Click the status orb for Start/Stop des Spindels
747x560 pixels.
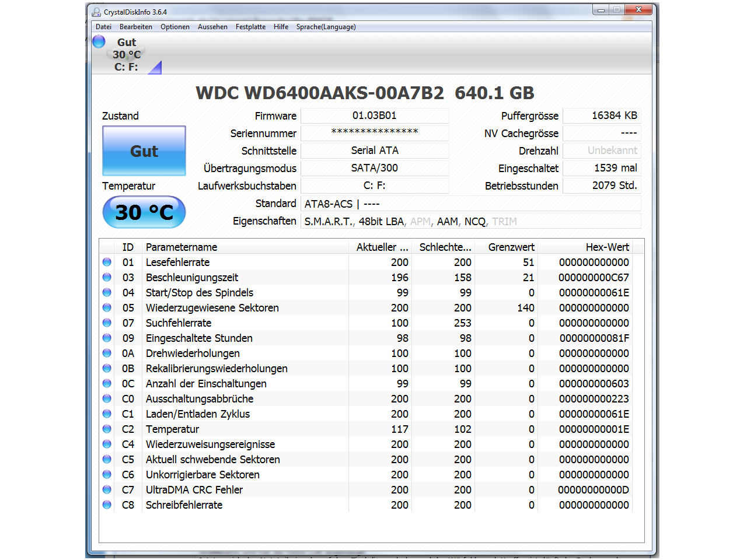point(107,292)
